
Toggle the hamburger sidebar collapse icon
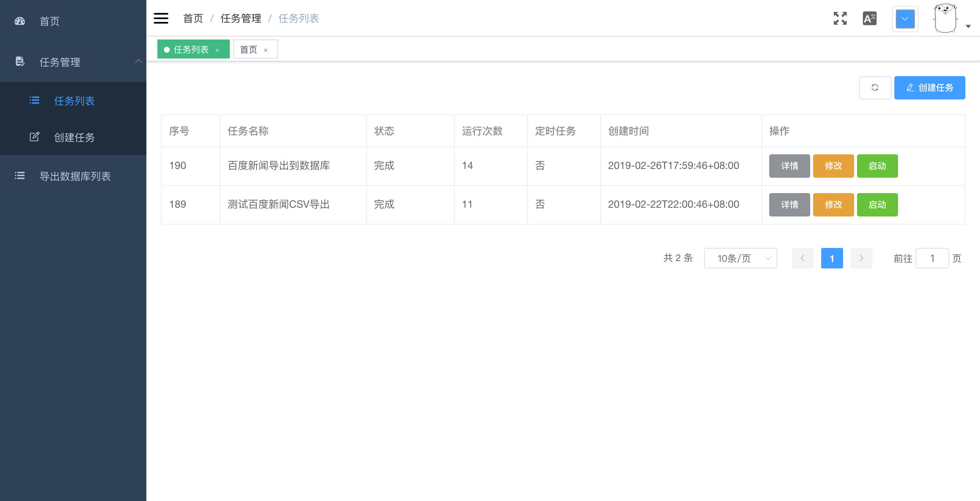pyautogui.click(x=161, y=18)
